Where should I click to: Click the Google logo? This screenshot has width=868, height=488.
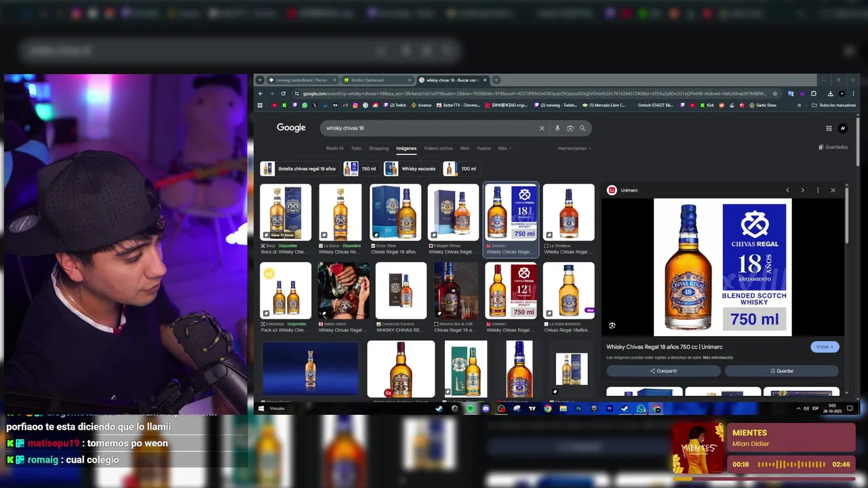(x=291, y=128)
